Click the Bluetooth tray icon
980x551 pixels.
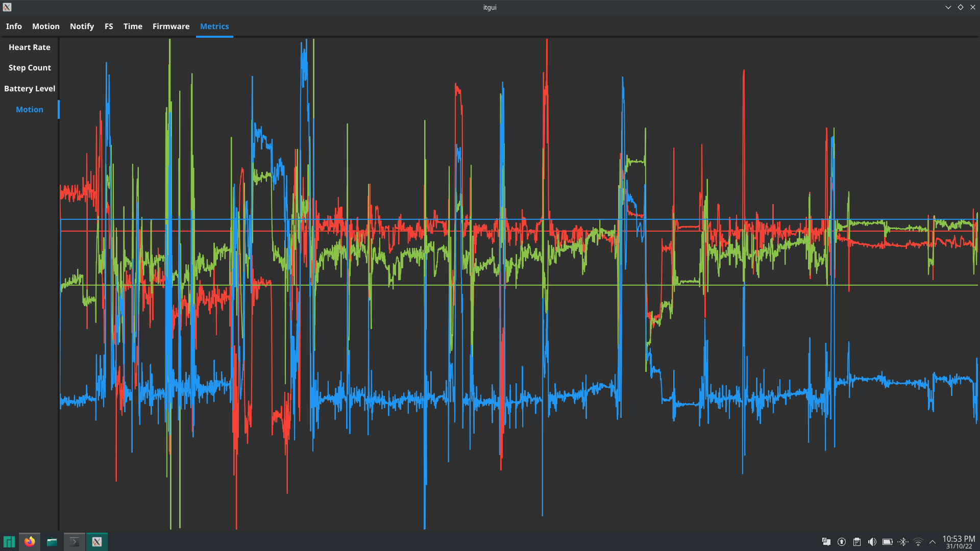(902, 542)
